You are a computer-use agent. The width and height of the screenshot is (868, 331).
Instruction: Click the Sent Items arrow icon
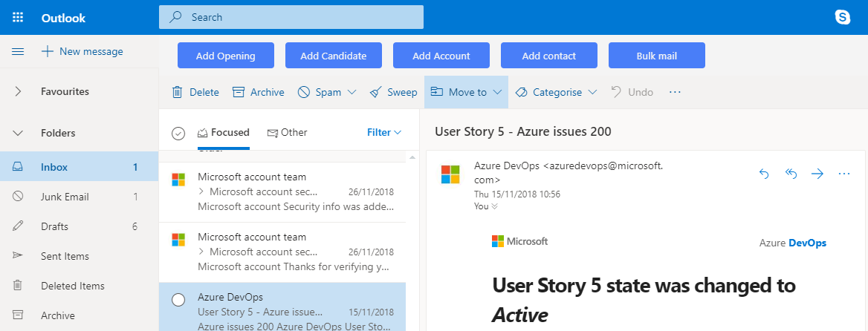[x=18, y=256]
